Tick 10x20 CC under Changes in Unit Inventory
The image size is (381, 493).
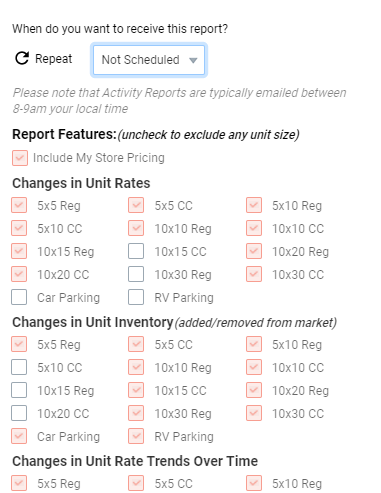coord(19,413)
